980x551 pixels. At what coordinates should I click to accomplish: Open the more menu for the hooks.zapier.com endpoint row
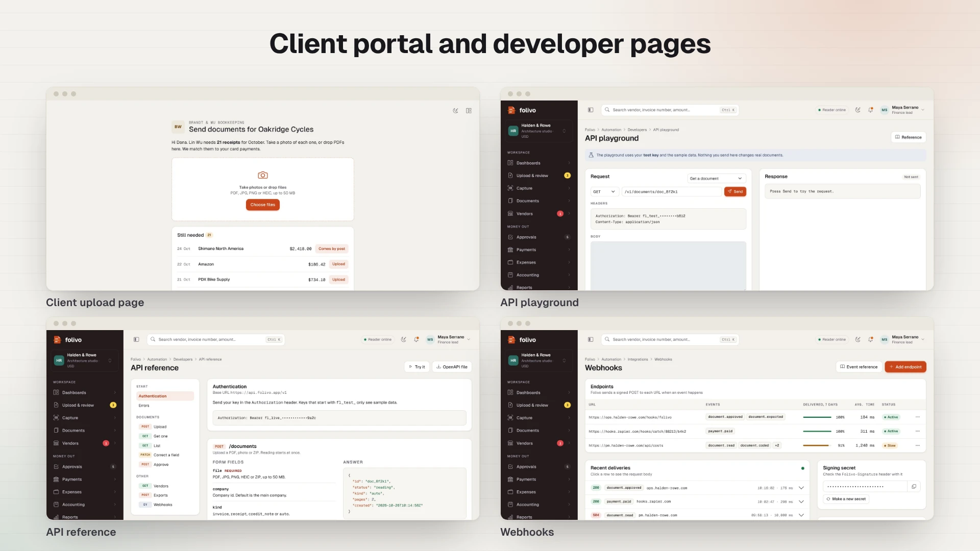[x=918, y=431]
